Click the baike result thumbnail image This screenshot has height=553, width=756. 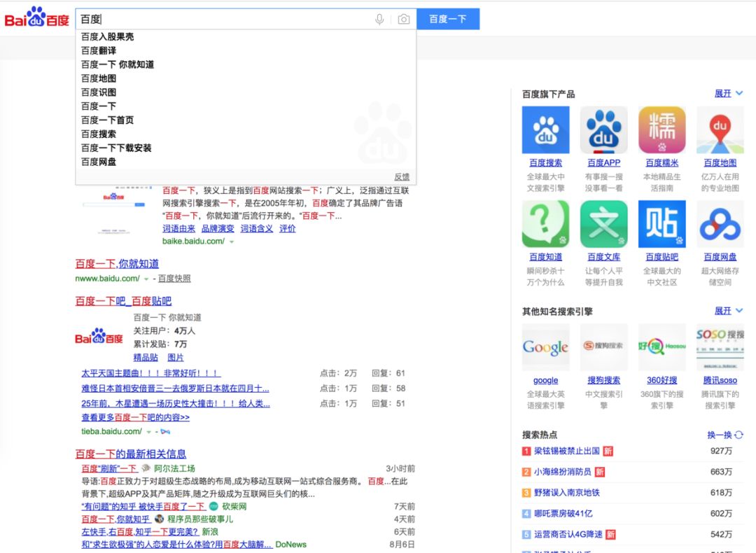click(114, 210)
